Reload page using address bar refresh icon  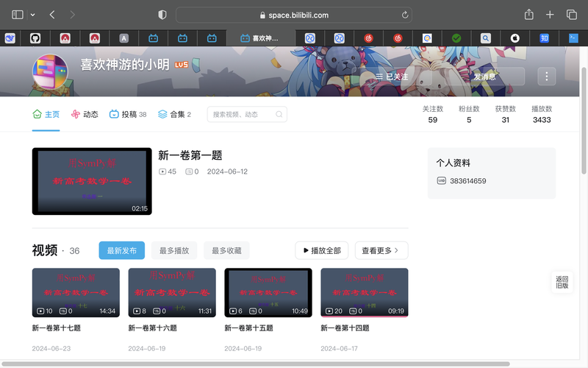click(x=405, y=15)
